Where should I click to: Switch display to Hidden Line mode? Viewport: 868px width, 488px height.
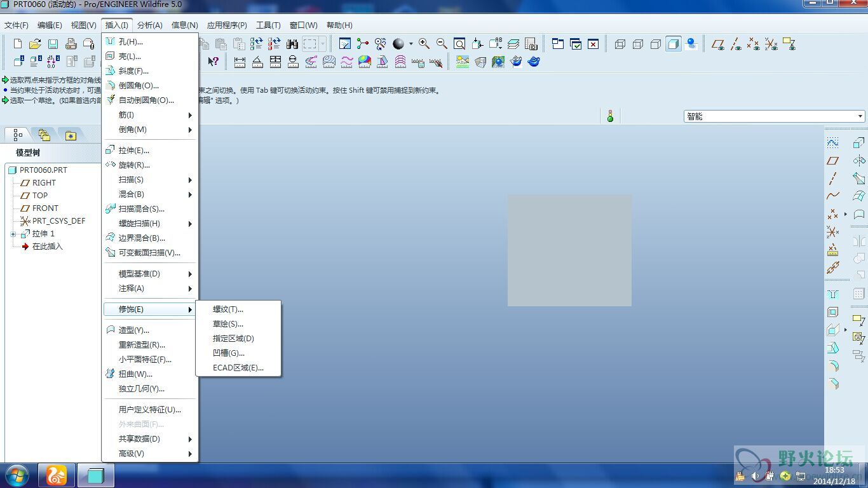(x=638, y=44)
